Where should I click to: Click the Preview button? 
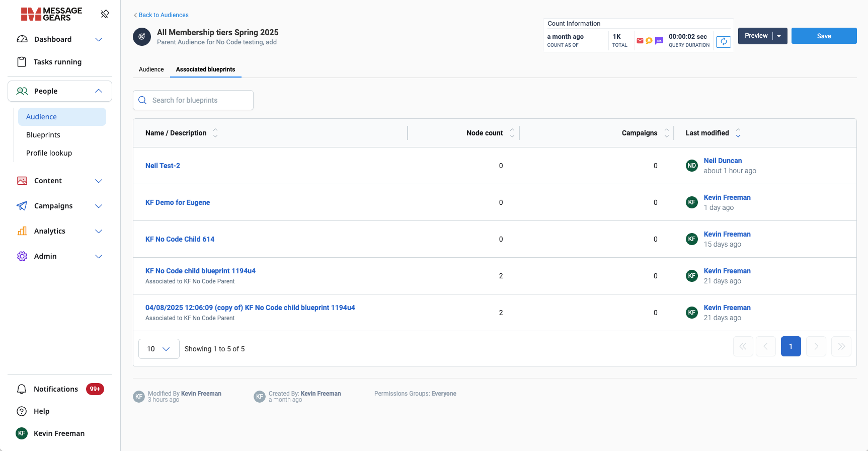click(x=756, y=36)
